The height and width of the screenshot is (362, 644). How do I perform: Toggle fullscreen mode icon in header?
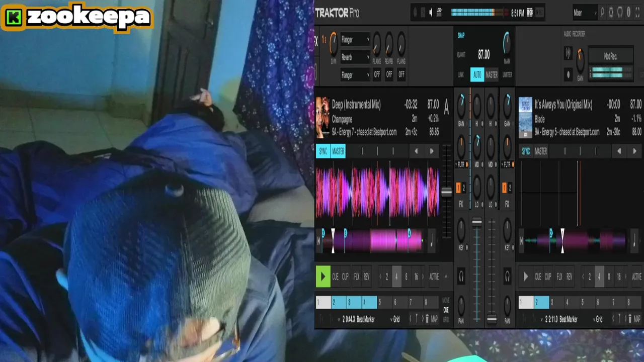pos(637,13)
